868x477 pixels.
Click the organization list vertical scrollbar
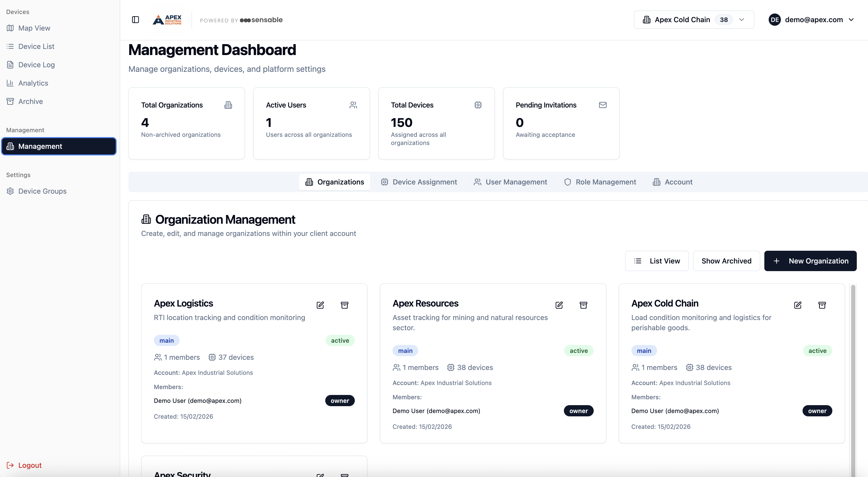(x=853, y=371)
